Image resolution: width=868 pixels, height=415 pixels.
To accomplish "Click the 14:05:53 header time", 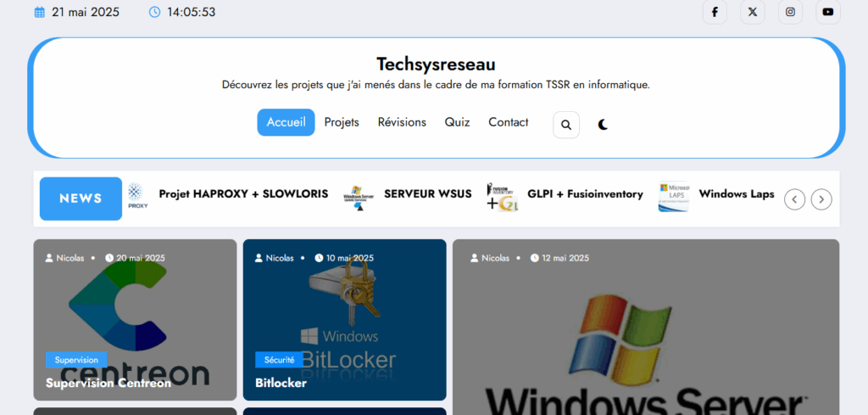I will click(191, 12).
